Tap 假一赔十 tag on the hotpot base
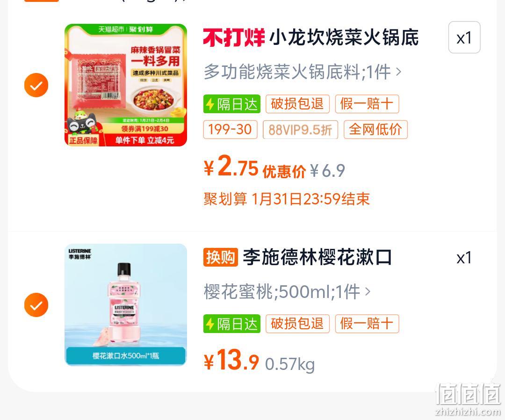 click(x=367, y=104)
